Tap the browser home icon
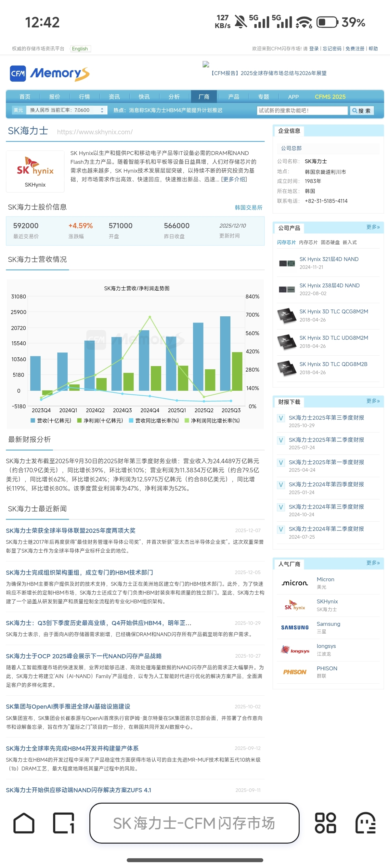This screenshot has width=390, height=868. [x=24, y=823]
